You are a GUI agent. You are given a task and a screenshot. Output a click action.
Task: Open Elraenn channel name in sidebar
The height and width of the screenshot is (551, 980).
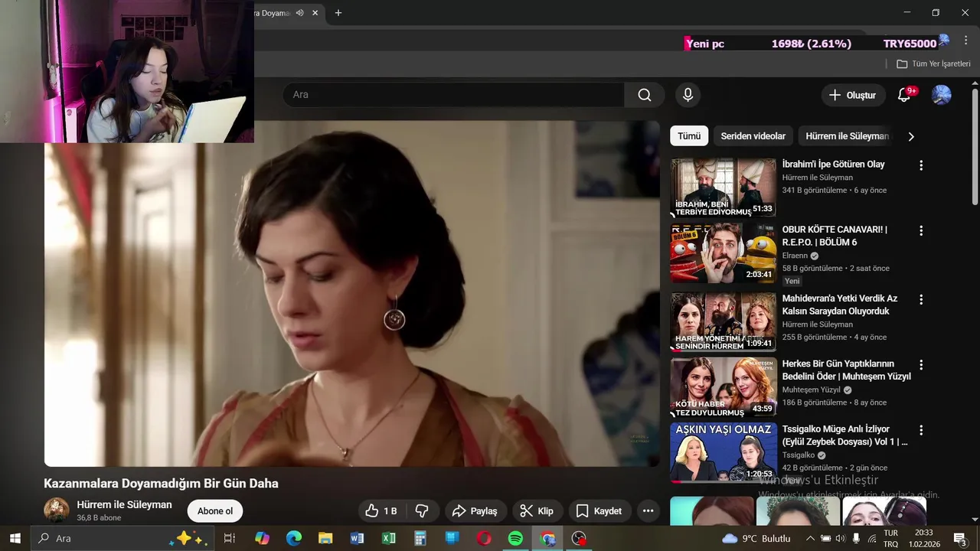795,256
